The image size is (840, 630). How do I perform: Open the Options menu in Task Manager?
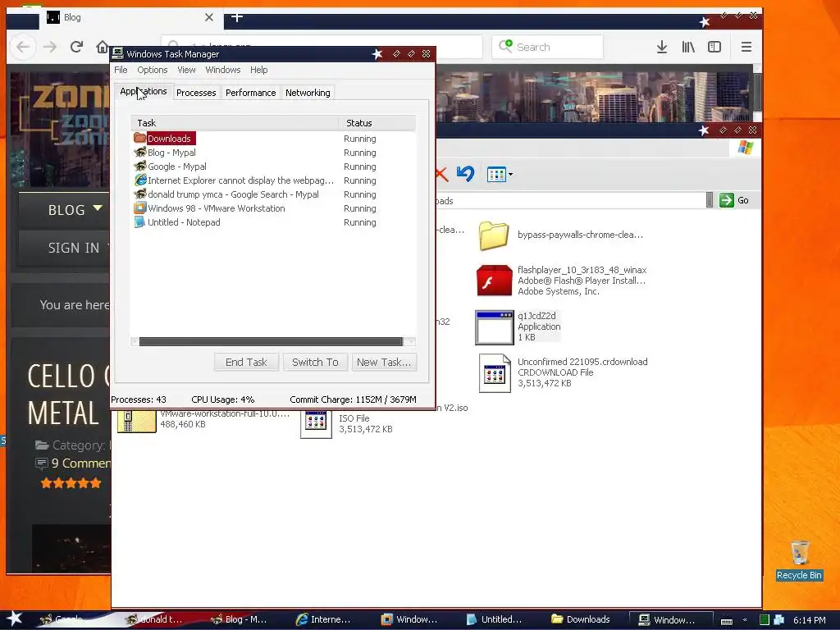pos(152,70)
